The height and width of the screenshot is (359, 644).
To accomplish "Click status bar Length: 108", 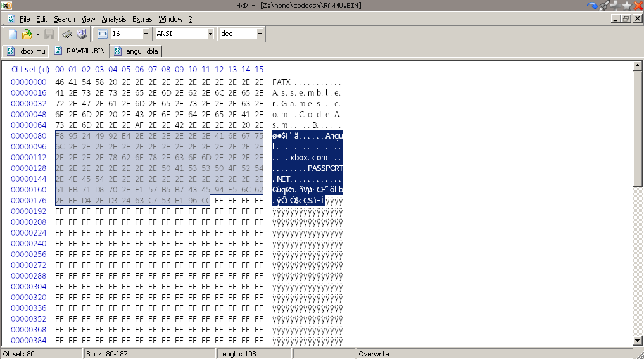I will (x=254, y=354).
